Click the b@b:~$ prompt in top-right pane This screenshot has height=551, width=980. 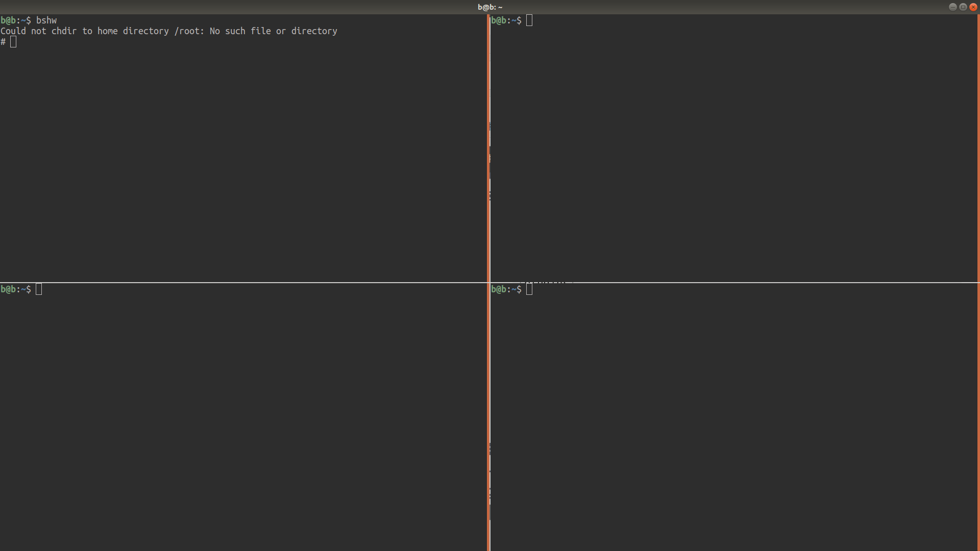click(x=506, y=20)
